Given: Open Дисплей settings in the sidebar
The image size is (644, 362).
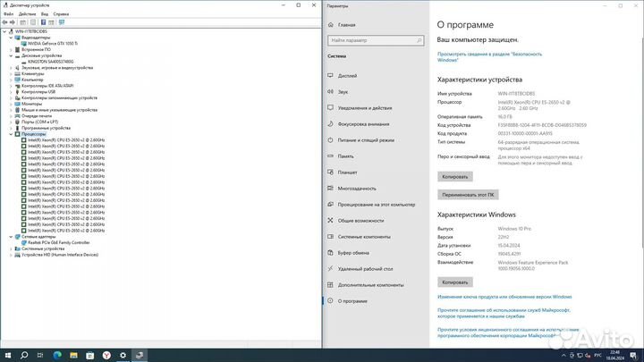Looking at the screenshot, I should click(x=350, y=75).
